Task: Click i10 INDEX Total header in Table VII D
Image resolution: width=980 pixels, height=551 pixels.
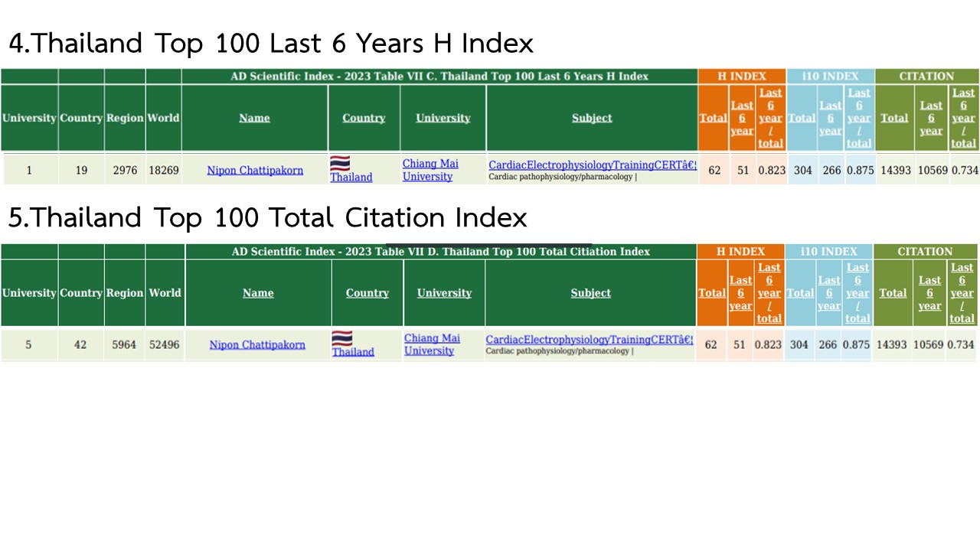Action: click(800, 293)
